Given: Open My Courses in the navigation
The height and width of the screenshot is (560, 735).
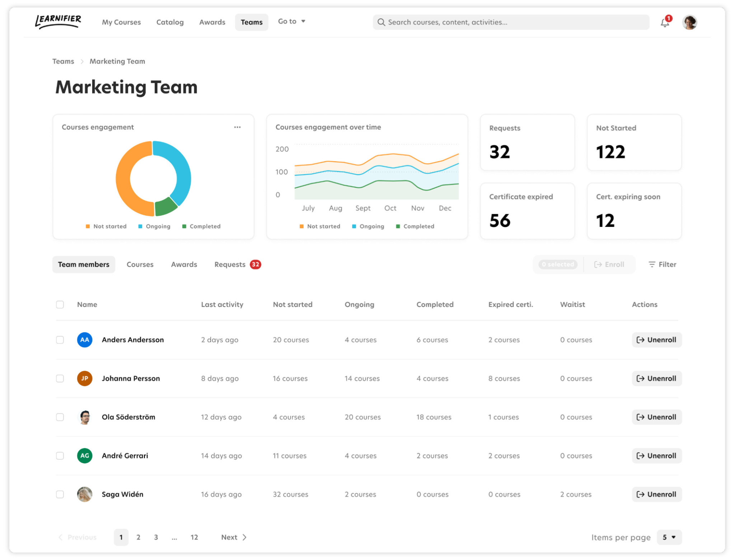Looking at the screenshot, I should (x=121, y=22).
